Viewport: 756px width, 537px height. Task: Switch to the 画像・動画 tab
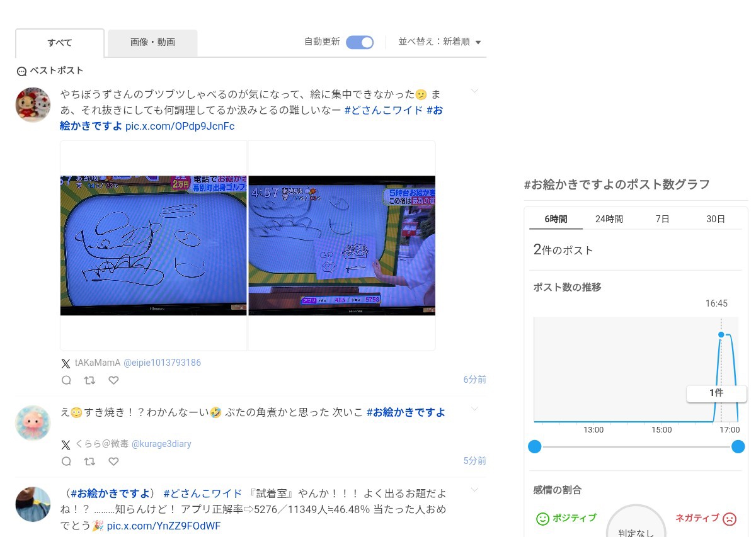tap(152, 43)
